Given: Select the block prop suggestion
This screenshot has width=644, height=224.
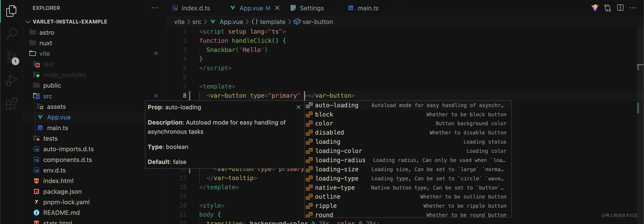Looking at the screenshot, I should 407,114.
